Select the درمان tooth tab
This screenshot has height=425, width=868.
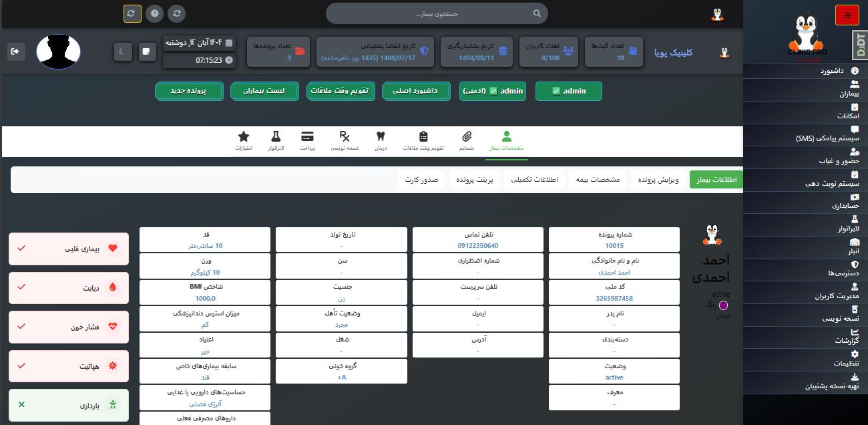pos(381,141)
